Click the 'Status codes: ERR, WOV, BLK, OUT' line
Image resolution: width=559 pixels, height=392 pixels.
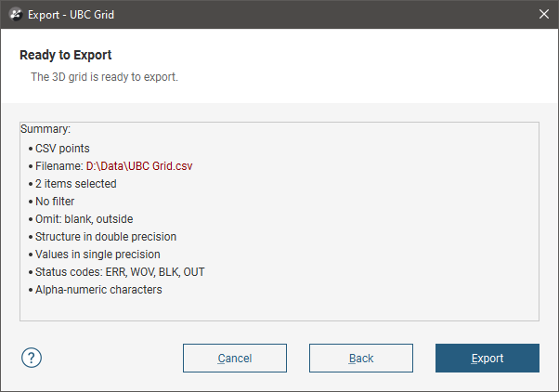tap(115, 272)
